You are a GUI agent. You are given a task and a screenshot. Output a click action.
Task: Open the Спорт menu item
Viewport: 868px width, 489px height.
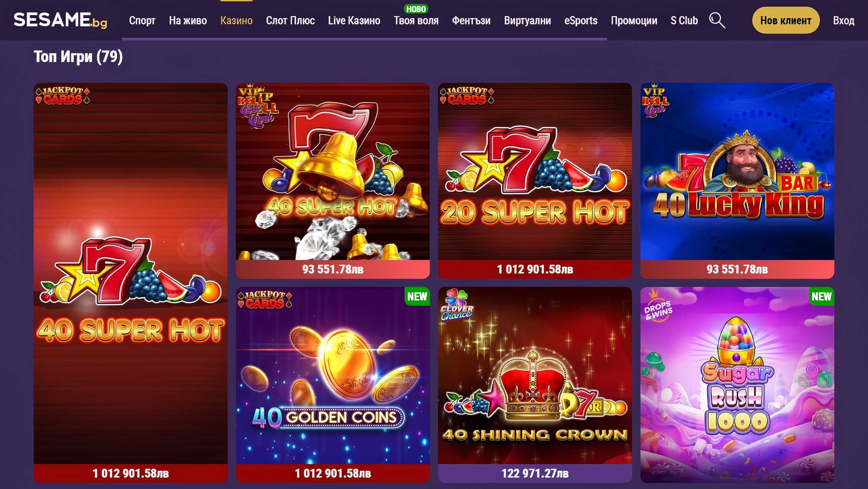(142, 21)
